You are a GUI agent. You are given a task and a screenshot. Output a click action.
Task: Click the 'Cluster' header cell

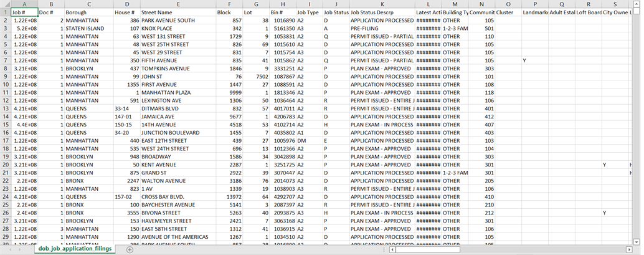coord(508,12)
